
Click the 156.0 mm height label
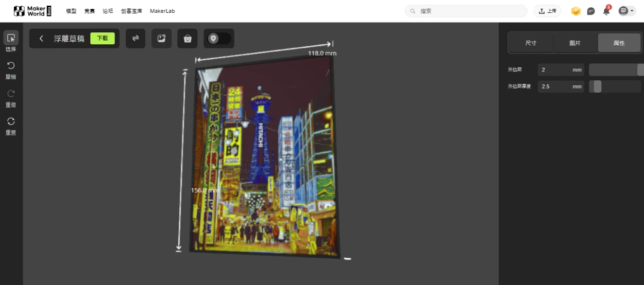coord(205,190)
